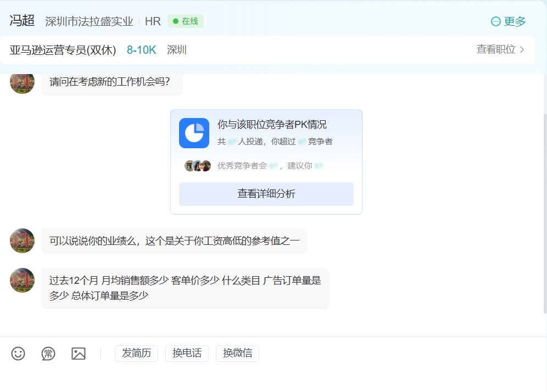Click avatar beside the 过去12个月 message
This screenshot has height=392, width=547.
click(23, 281)
